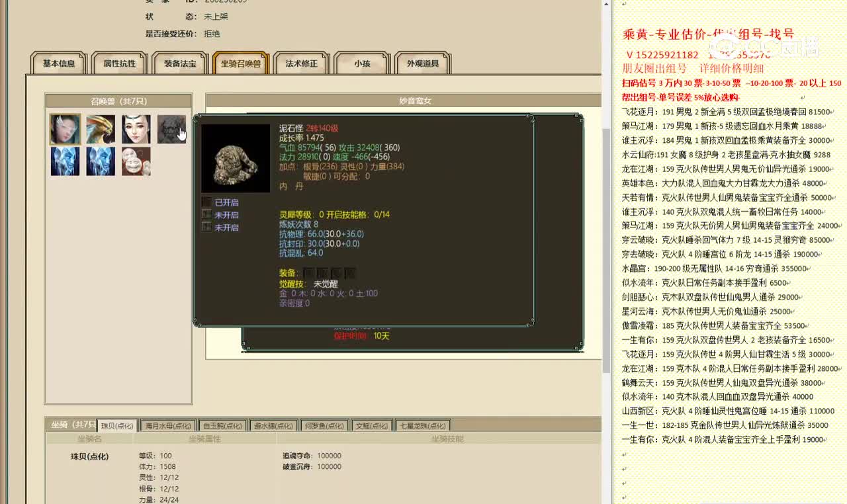Open the 坐骑召唤兽 tab
This screenshot has height=504, width=847.
pyautogui.click(x=241, y=63)
